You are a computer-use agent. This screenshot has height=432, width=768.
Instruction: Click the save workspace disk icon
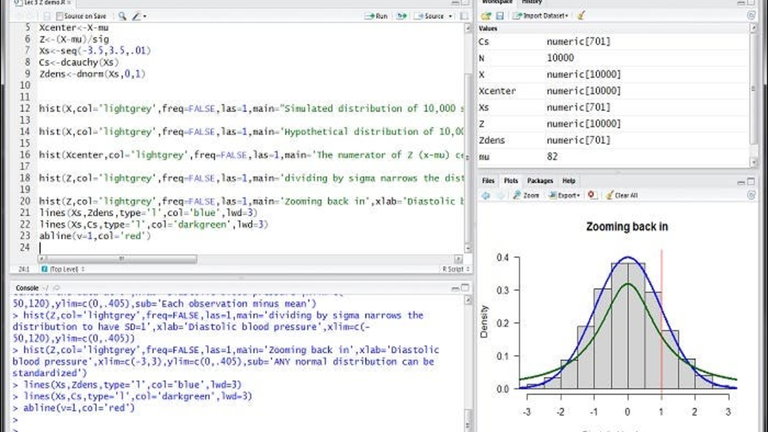click(500, 16)
